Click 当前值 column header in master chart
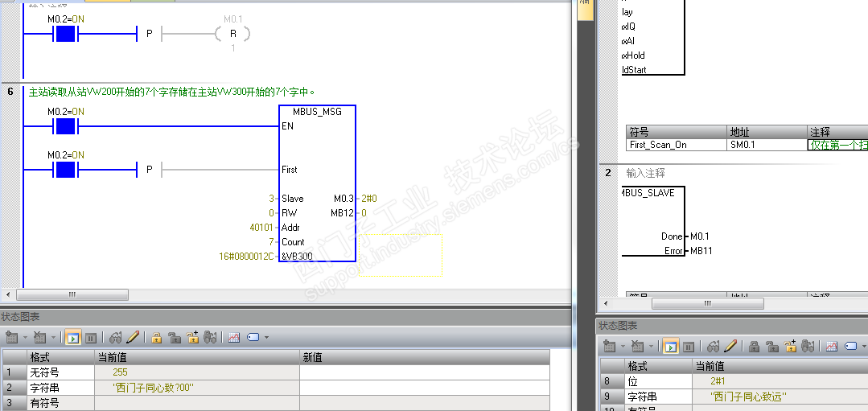The image size is (868, 411). [x=196, y=357]
